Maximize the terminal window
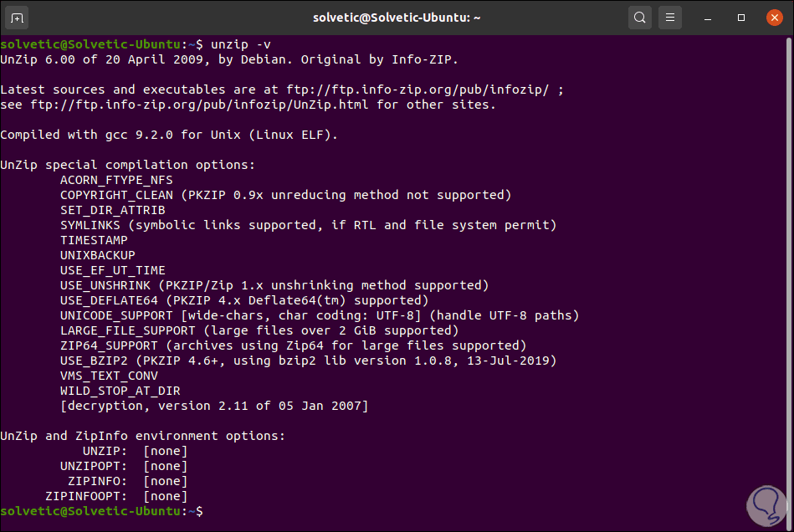This screenshot has height=532, width=794. (x=741, y=18)
